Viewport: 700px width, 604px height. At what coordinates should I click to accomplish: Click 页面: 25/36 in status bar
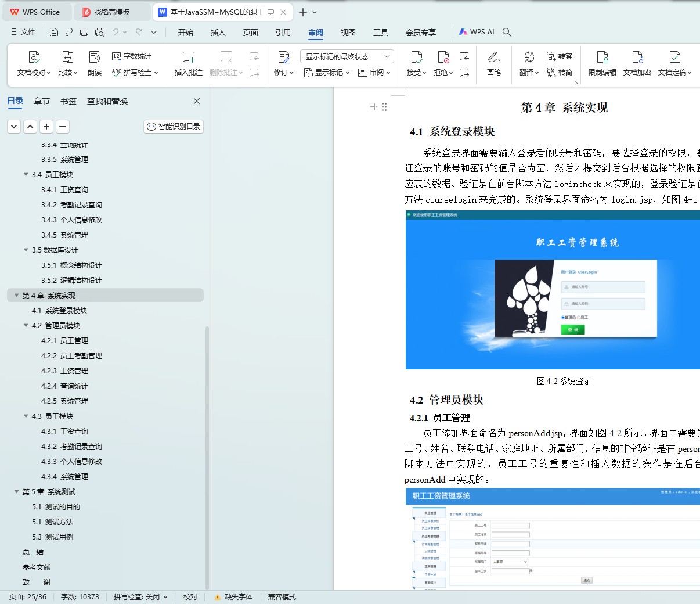(28, 597)
